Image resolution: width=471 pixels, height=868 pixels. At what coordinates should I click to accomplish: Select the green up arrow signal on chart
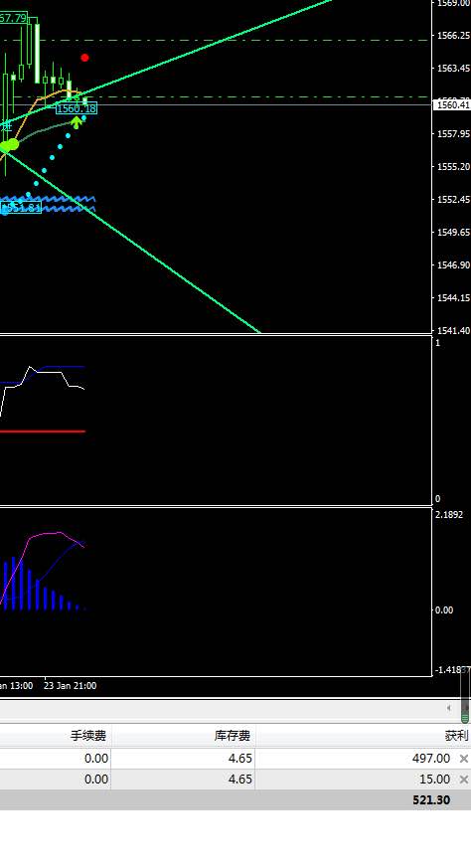click(77, 121)
